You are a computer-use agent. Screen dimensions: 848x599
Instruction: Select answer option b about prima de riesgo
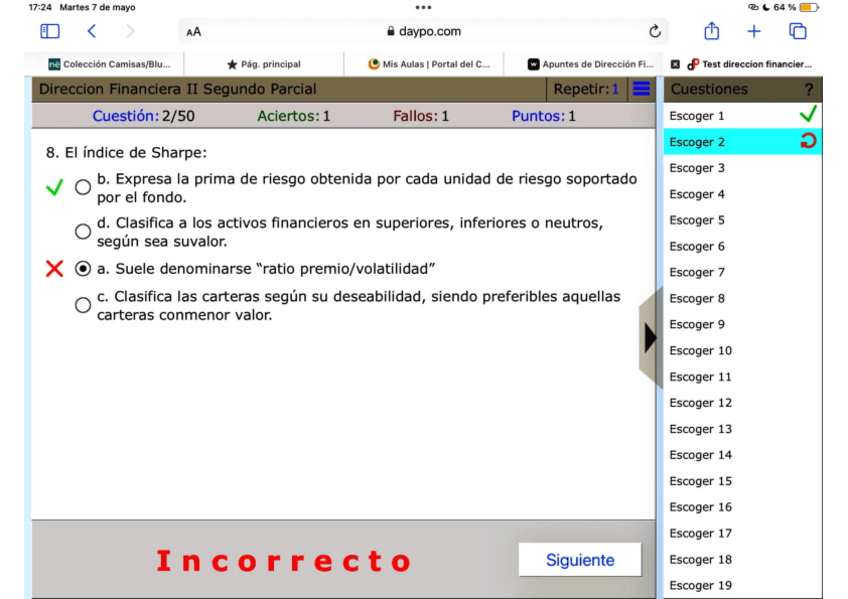click(x=82, y=185)
